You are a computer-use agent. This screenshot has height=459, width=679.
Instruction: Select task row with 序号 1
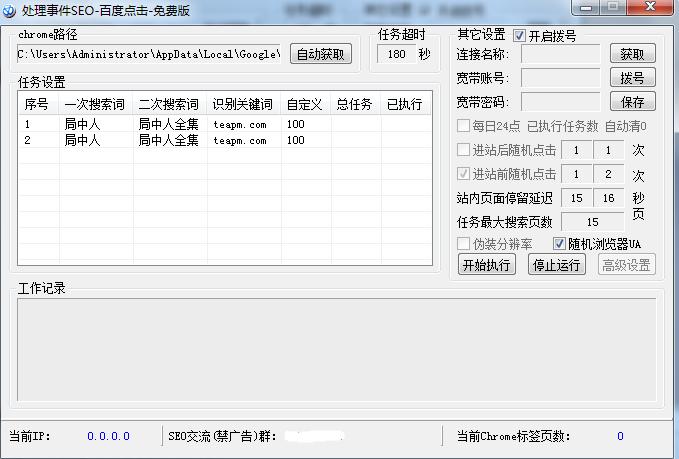pyautogui.click(x=225, y=124)
